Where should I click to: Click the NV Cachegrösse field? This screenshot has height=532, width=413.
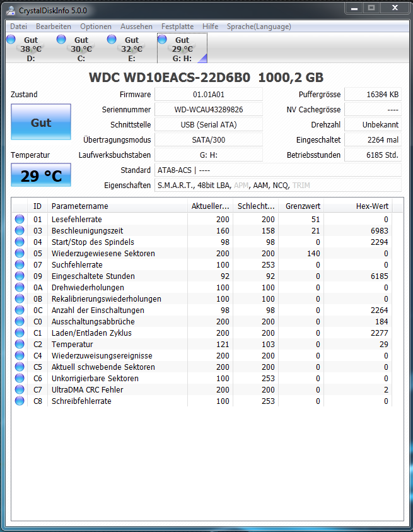pyautogui.click(x=373, y=110)
